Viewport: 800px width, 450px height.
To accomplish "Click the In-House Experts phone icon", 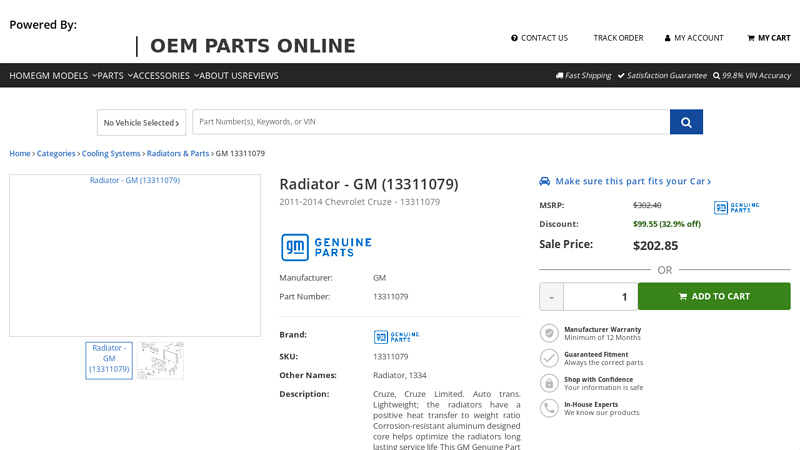I will tap(549, 408).
